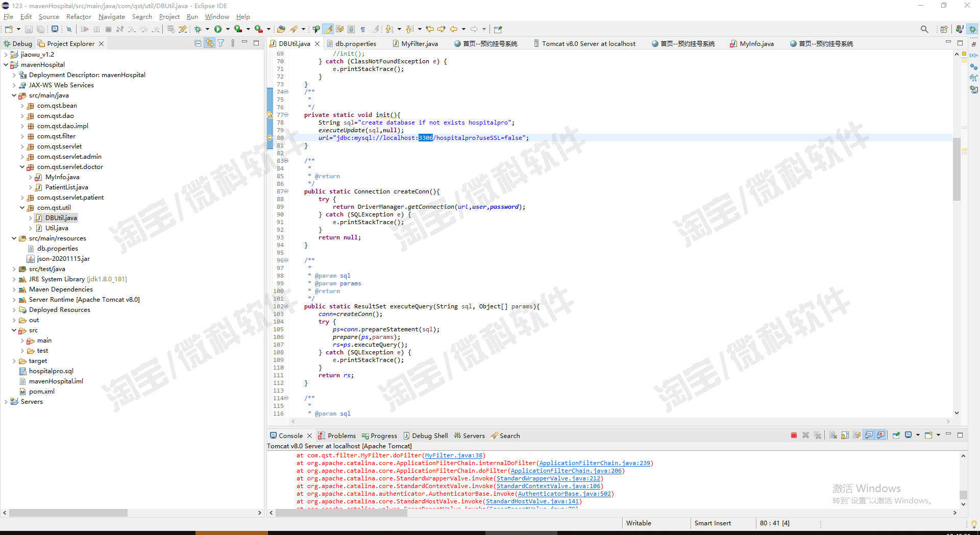
Task: Terminate the server with the red stop icon
Action: (x=794, y=435)
